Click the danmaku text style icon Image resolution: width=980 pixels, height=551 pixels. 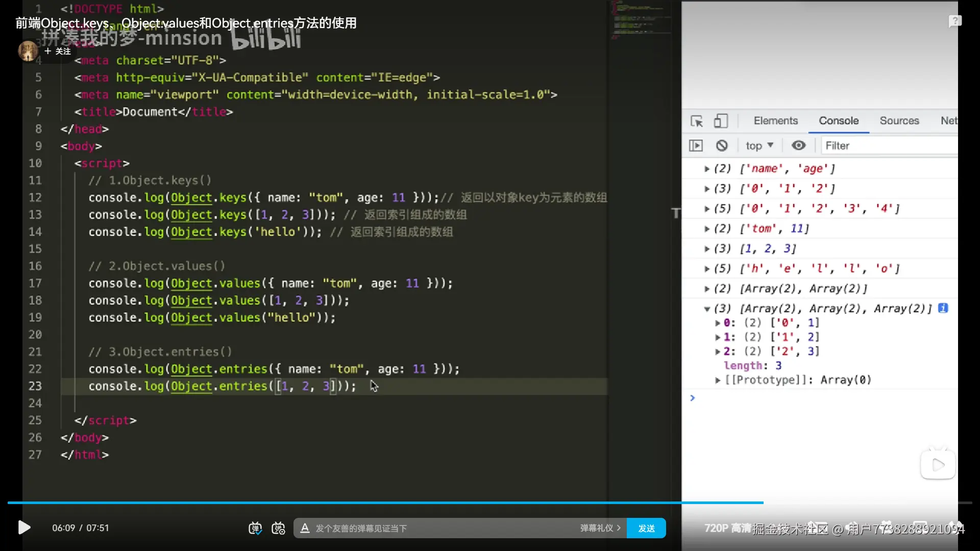pos(305,529)
